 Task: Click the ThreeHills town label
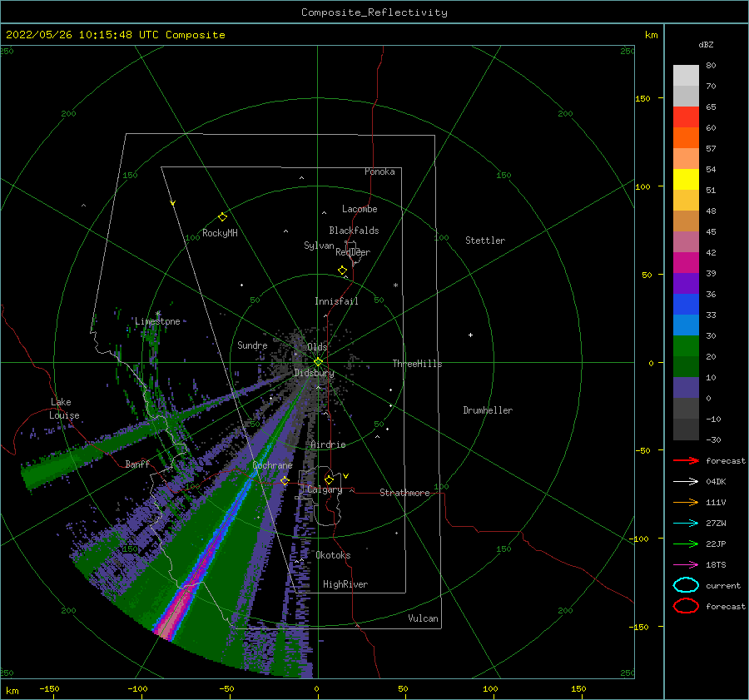point(417,364)
